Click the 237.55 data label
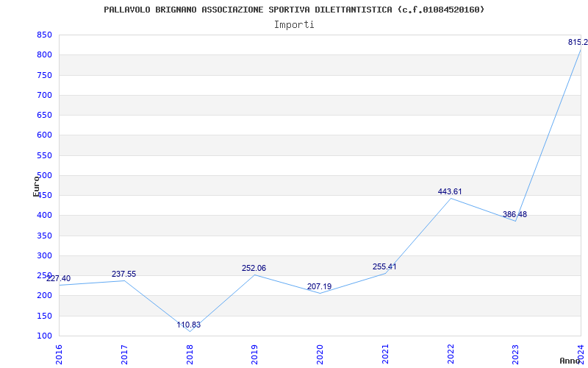Viewport: 588px width, 368px height. (123, 275)
